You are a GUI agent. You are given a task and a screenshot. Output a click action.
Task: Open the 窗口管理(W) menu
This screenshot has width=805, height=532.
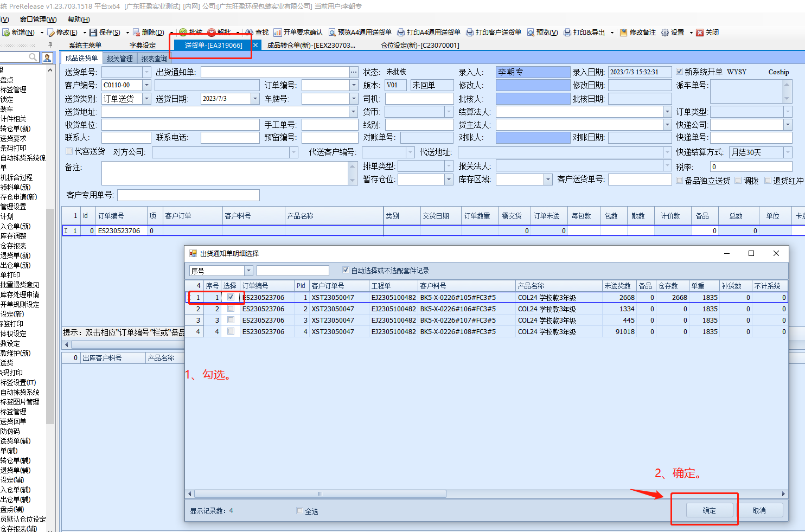(x=38, y=20)
